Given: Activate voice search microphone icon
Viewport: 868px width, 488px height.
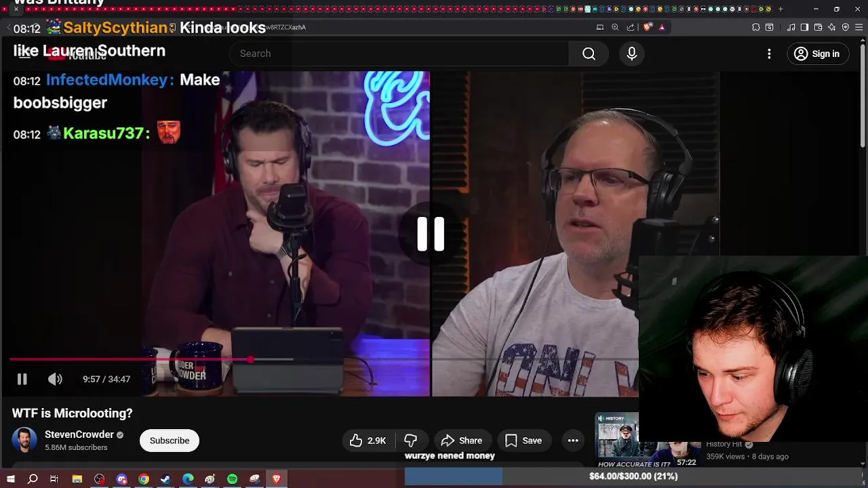Looking at the screenshot, I should (632, 54).
